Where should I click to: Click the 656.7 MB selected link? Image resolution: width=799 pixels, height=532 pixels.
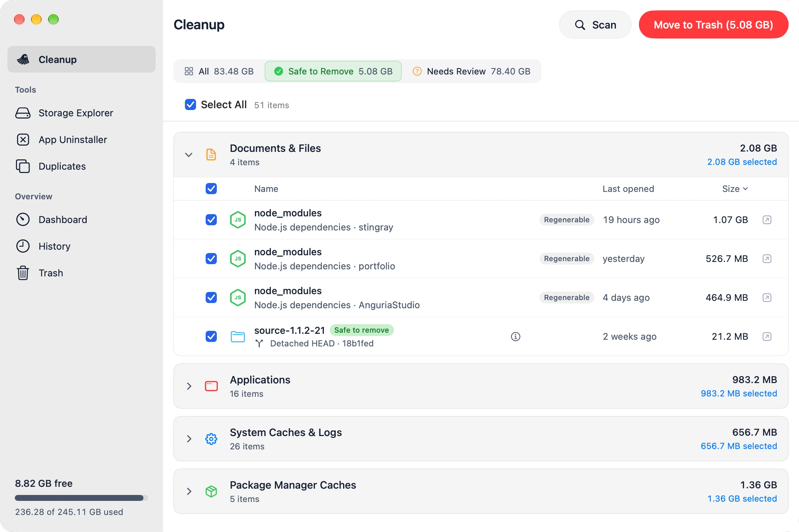click(x=739, y=446)
